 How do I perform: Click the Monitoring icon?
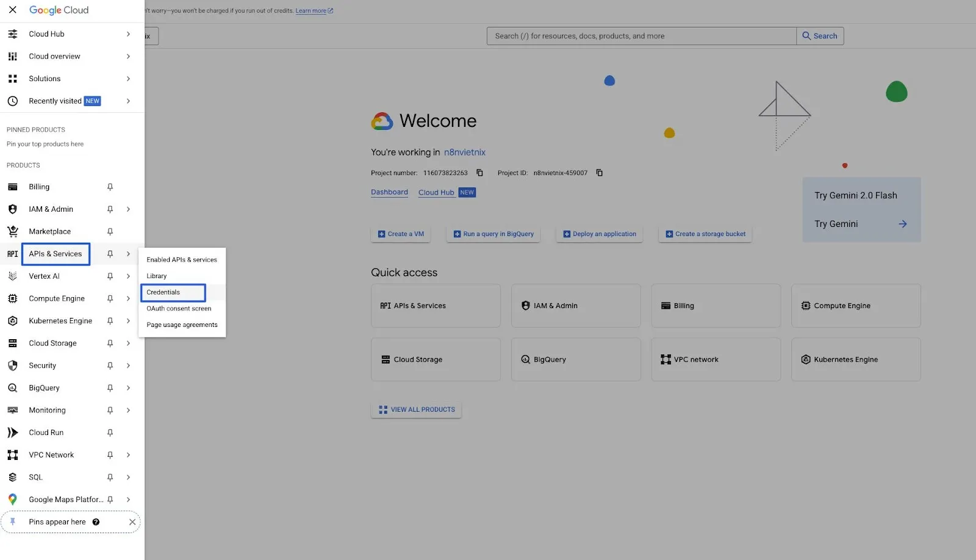(x=12, y=411)
